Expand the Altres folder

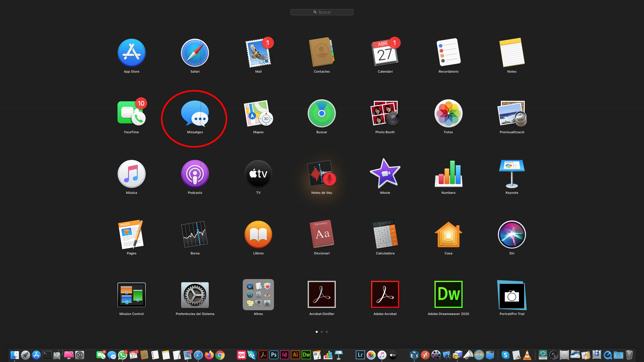point(258,295)
